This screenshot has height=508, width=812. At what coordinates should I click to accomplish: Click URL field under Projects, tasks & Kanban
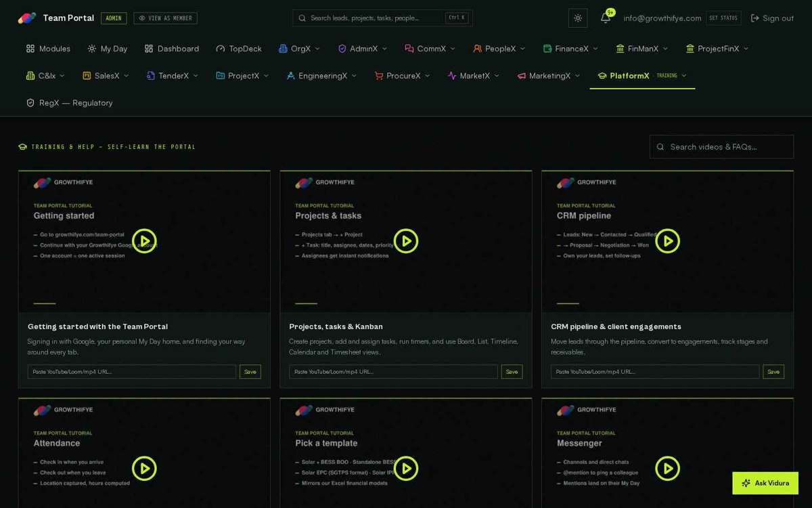[x=393, y=371]
